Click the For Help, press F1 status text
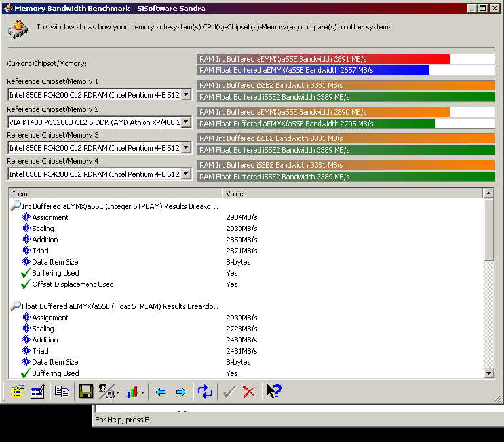Viewport: 504px width, 442px height. pyautogui.click(x=124, y=420)
